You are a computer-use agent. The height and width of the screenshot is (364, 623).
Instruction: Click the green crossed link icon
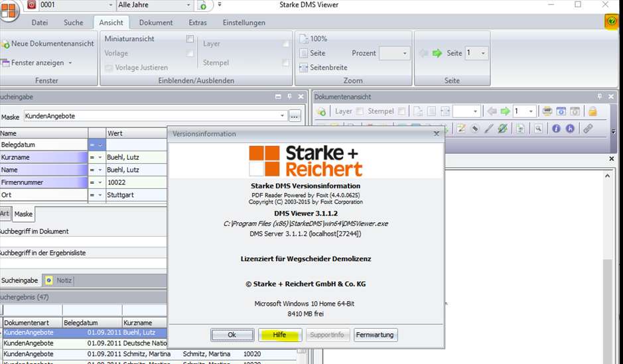pyautogui.click(x=503, y=129)
